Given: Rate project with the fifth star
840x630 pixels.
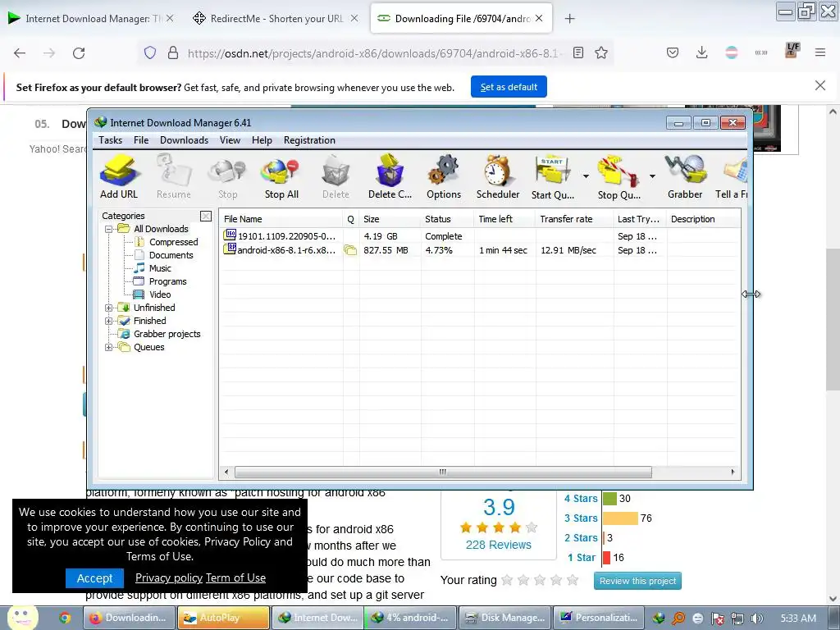Looking at the screenshot, I should (x=573, y=580).
